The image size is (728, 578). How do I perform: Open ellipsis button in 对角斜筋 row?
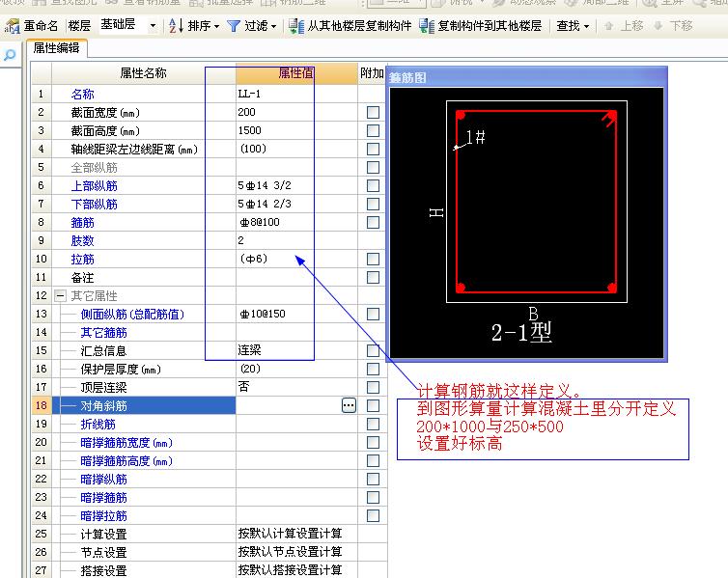tap(349, 405)
